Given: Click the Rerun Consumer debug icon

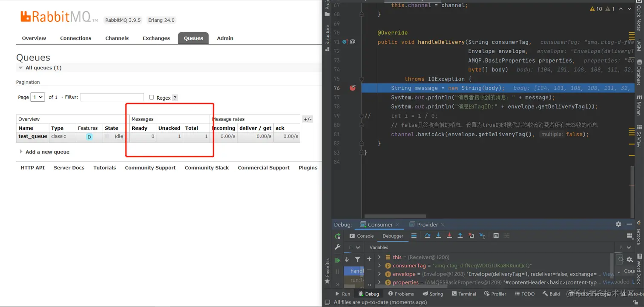Looking at the screenshot, I should click(338, 236).
